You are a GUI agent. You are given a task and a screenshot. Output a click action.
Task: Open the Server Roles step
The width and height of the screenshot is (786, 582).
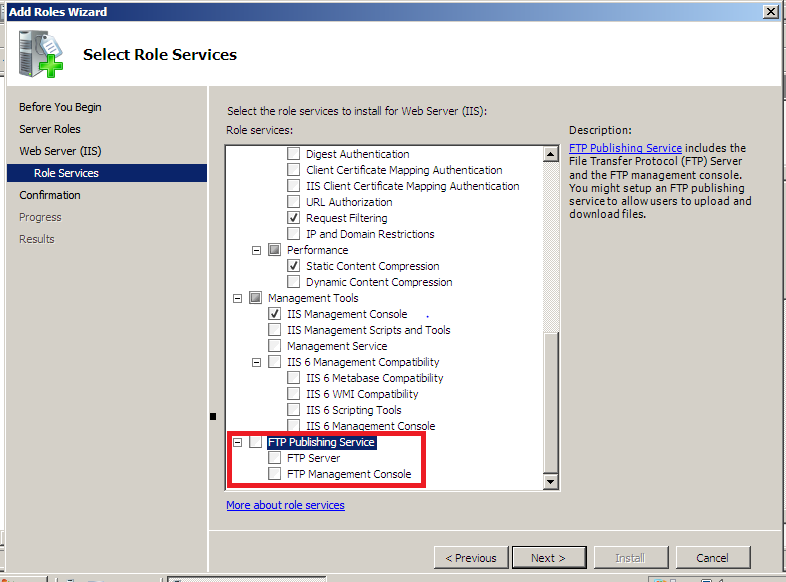(x=50, y=129)
